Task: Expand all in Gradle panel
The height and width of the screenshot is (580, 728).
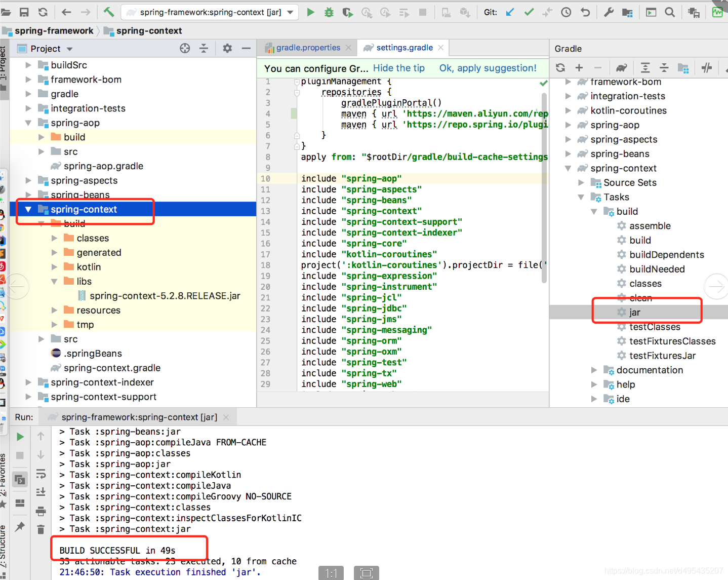Action: (645, 67)
